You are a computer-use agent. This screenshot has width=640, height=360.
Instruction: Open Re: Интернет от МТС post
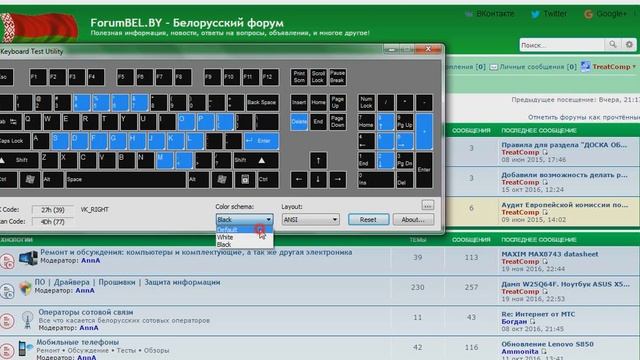coord(538,314)
